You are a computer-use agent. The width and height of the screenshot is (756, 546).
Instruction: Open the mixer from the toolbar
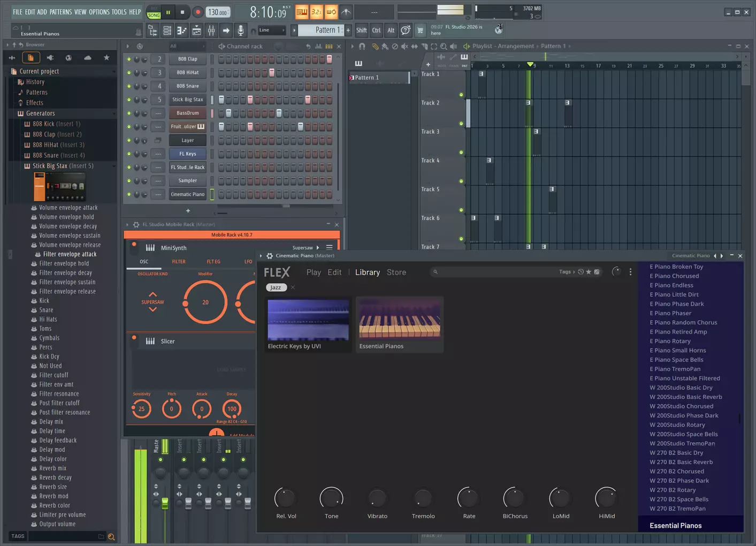tap(211, 31)
